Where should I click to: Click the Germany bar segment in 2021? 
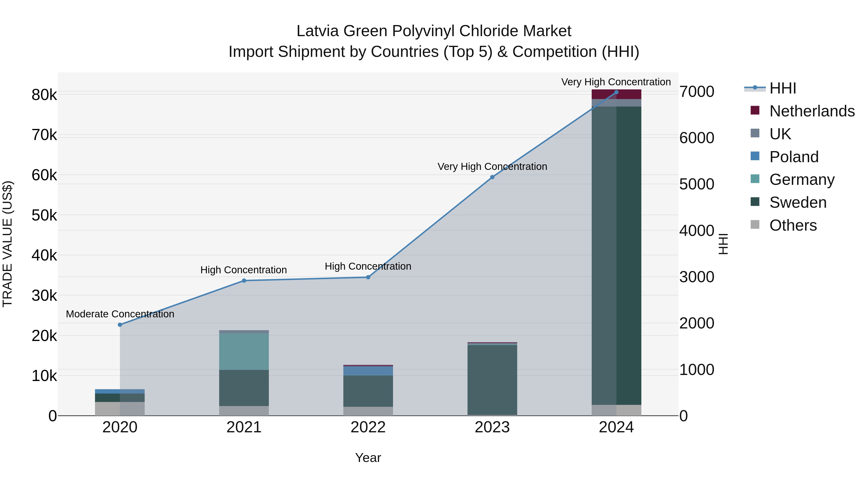click(244, 352)
